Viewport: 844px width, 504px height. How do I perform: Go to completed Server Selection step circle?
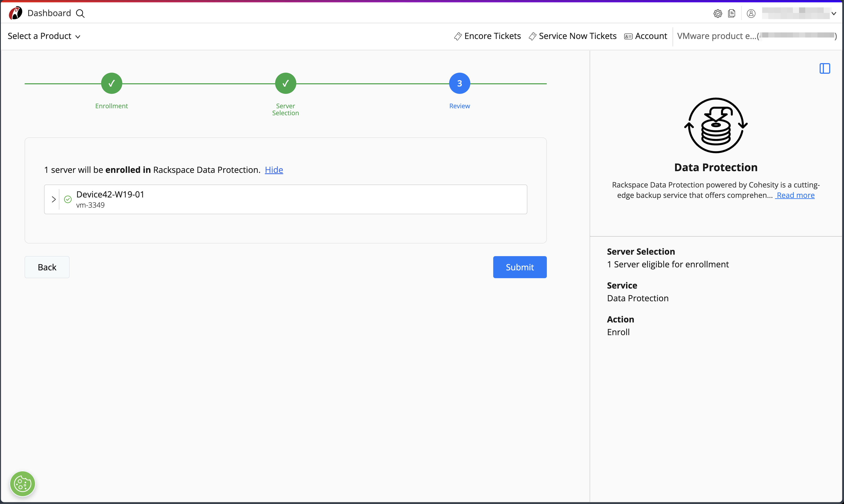point(286,83)
